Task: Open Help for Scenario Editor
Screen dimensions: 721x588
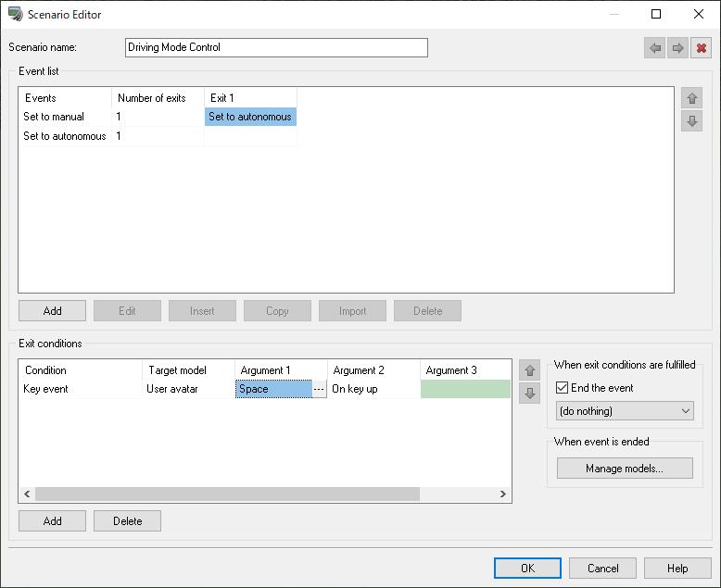Action: tap(677, 569)
